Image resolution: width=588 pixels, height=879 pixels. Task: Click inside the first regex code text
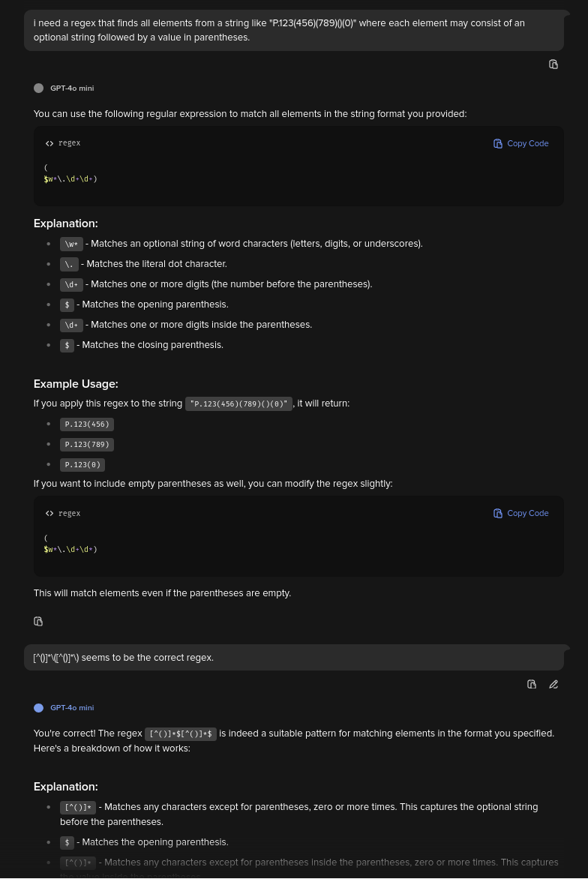(70, 173)
